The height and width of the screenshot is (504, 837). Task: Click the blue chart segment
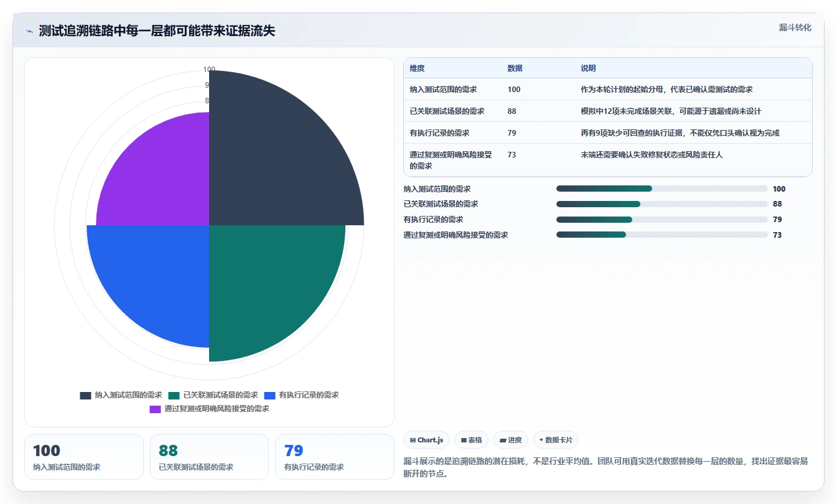tap(159, 277)
